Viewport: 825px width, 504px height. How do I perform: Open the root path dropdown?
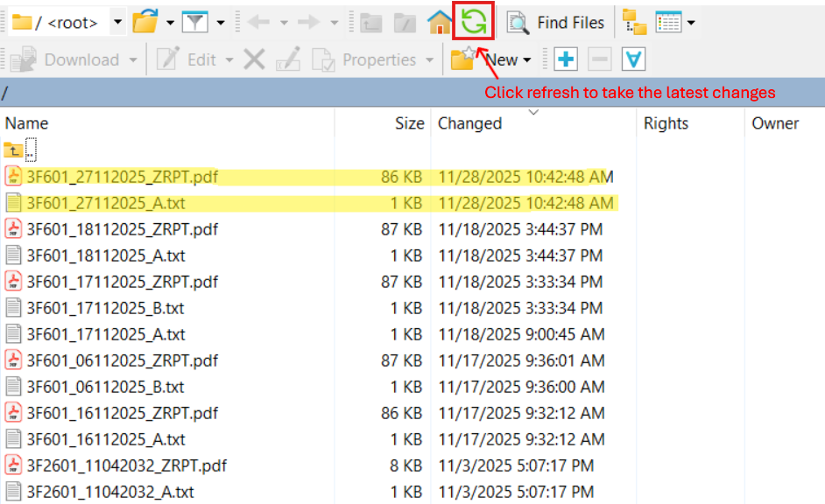pos(117,23)
